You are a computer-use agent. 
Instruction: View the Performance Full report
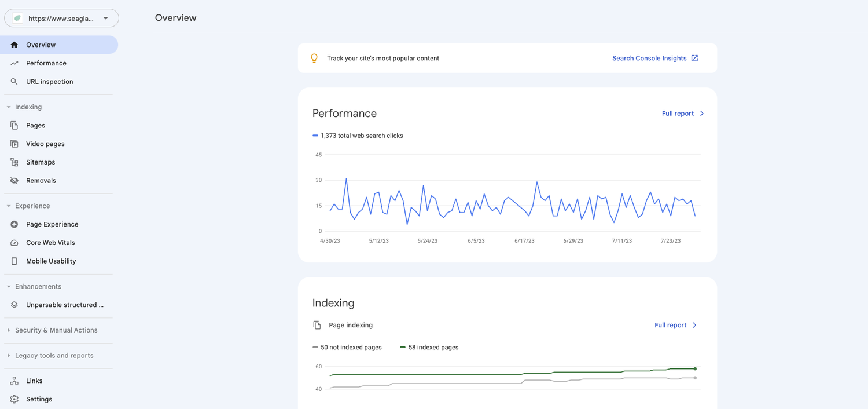point(677,113)
